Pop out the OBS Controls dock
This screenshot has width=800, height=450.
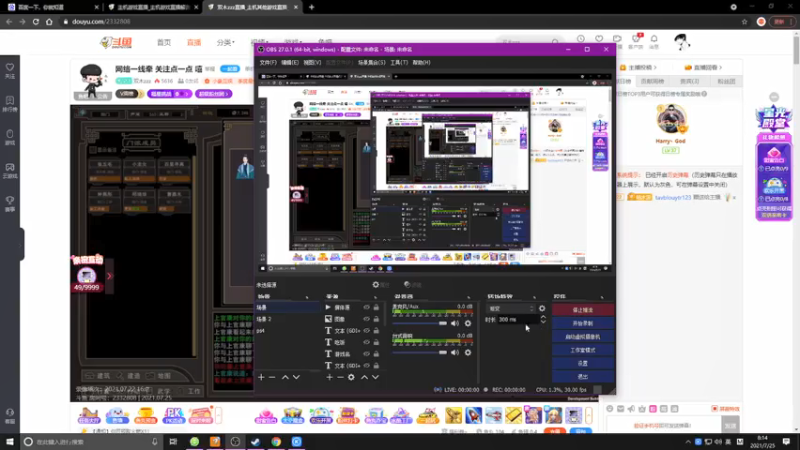click(602, 296)
